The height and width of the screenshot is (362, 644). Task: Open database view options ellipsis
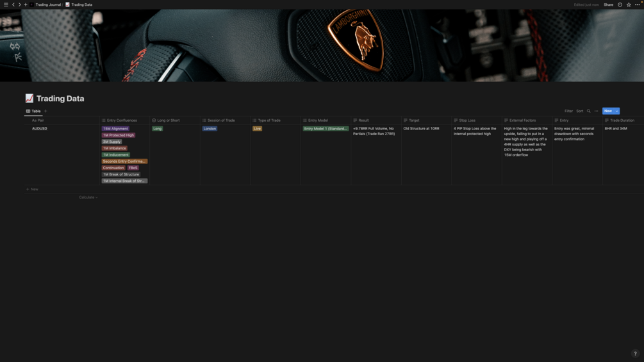pos(597,111)
